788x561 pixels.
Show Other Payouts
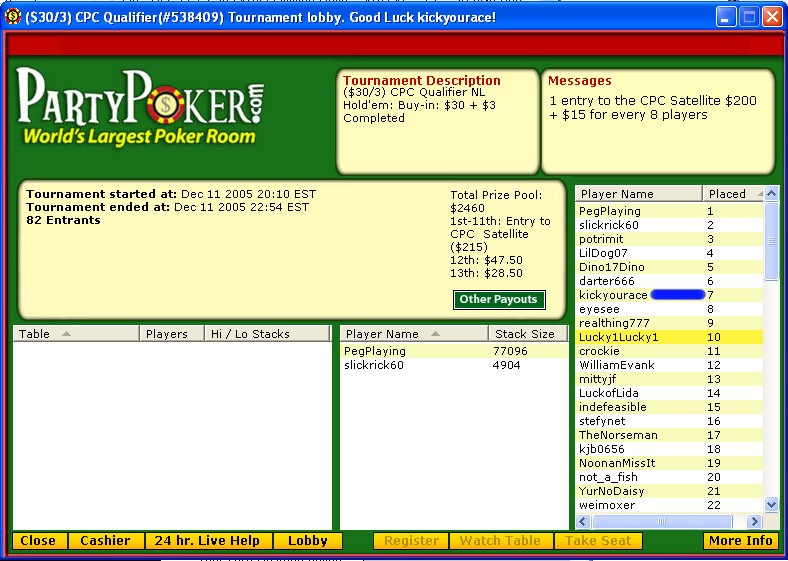point(499,300)
